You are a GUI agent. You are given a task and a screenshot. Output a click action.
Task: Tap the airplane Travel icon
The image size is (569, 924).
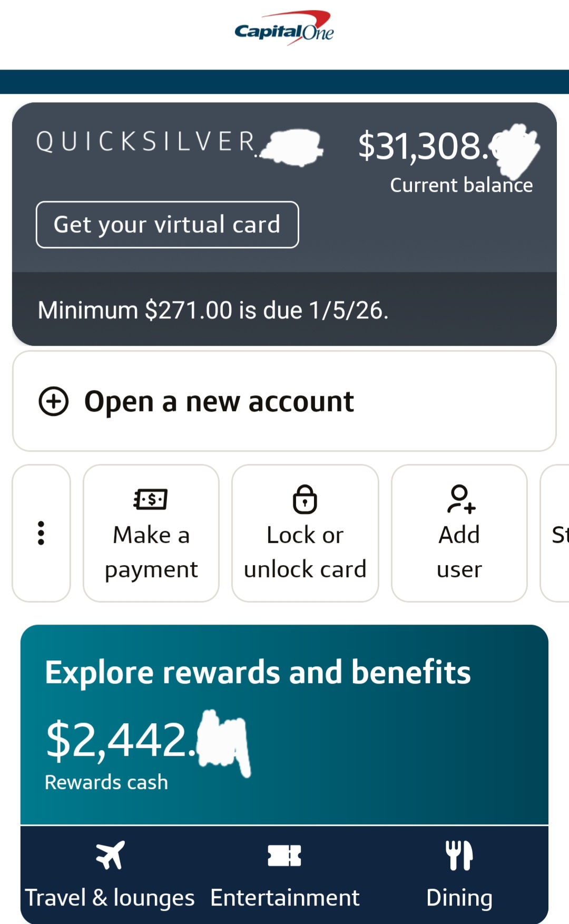110,854
